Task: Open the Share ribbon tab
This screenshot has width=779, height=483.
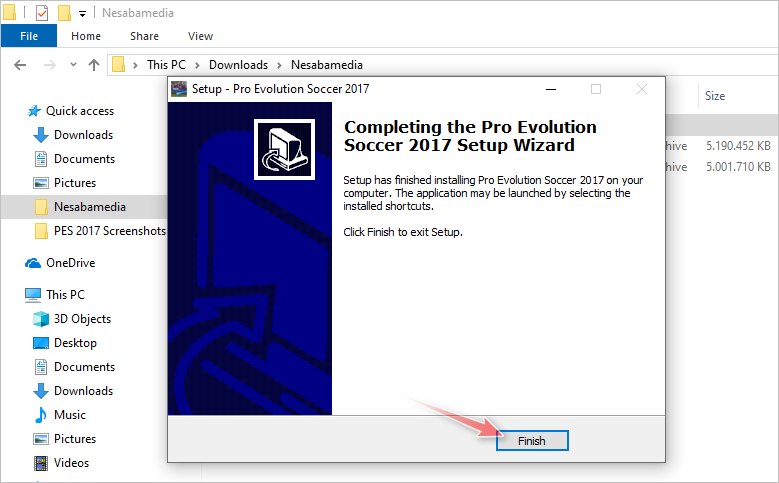Action: click(x=145, y=36)
